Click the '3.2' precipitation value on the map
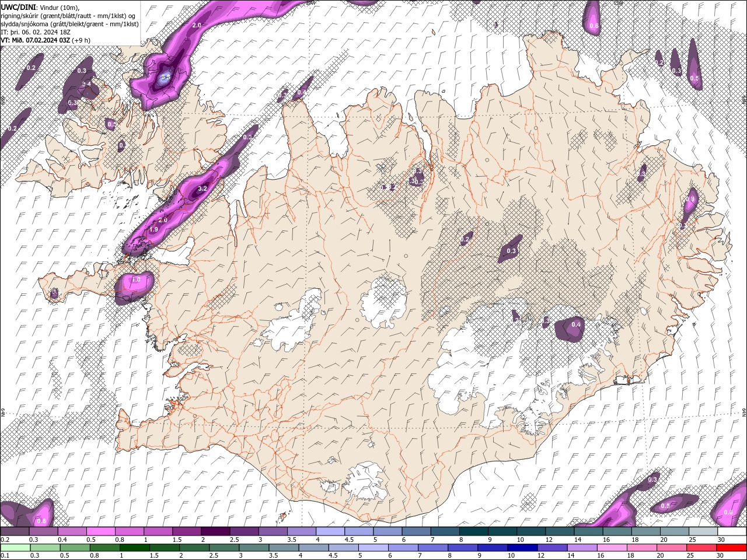Image resolution: width=747 pixels, height=560 pixels. point(203,189)
